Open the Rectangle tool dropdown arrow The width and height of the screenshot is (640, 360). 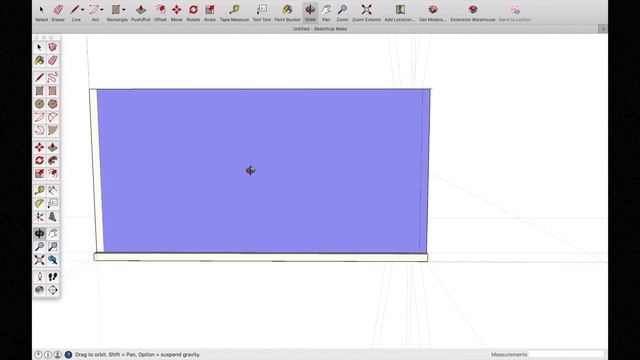click(124, 10)
